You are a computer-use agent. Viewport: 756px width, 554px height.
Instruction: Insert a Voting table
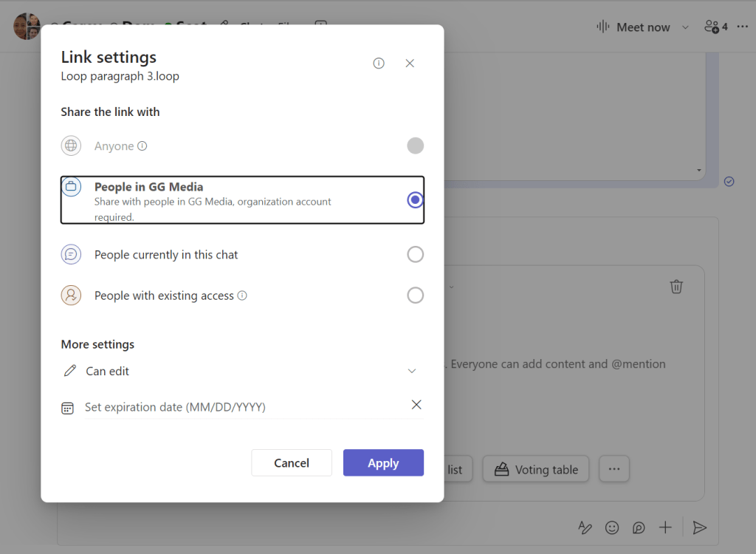click(536, 469)
